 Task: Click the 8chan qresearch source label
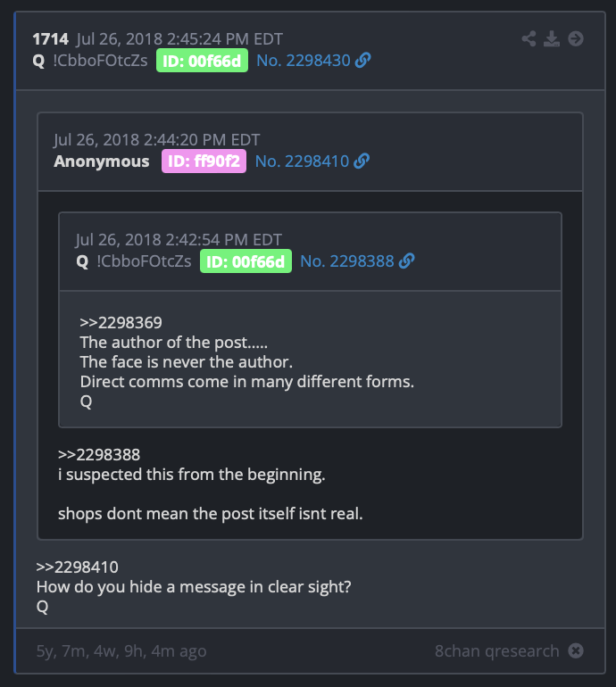(x=497, y=651)
